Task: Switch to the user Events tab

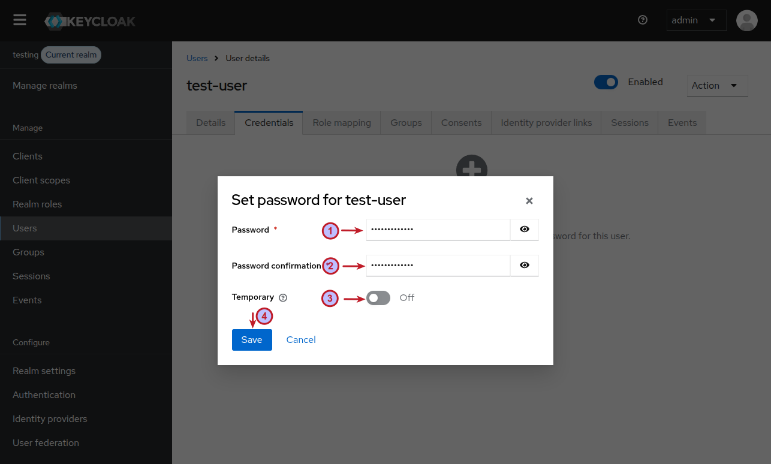Action: pyautogui.click(x=682, y=123)
